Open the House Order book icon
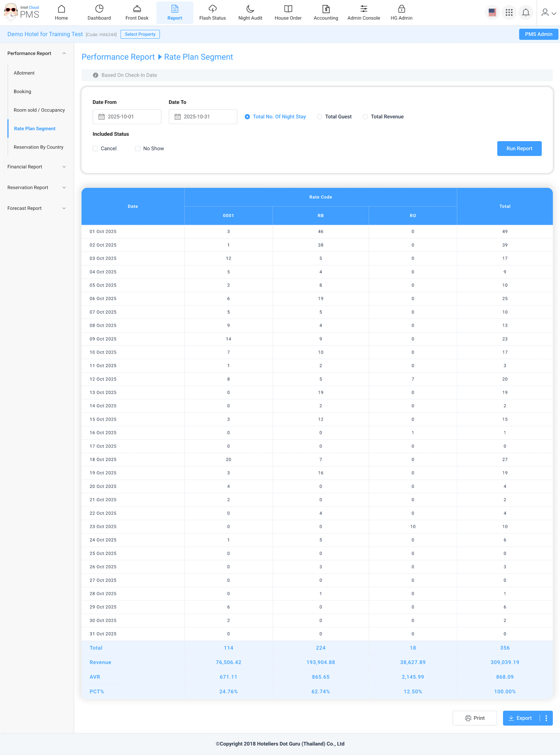The height and width of the screenshot is (755, 560). point(288,9)
